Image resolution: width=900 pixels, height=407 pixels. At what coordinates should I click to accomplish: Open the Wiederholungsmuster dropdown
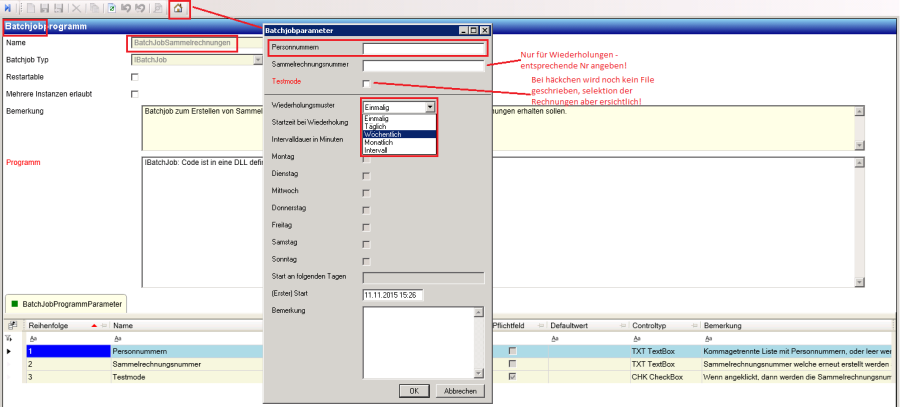pos(430,106)
